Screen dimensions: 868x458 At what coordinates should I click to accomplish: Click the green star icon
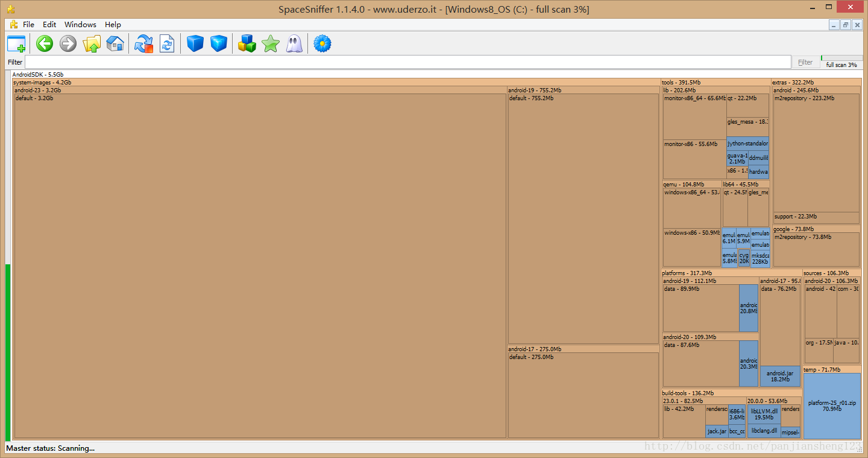tap(271, 43)
